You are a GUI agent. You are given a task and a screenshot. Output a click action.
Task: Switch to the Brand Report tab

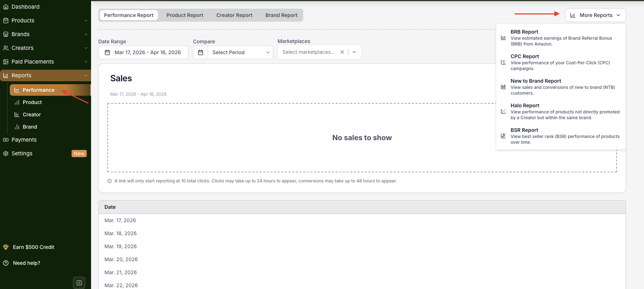pos(282,15)
